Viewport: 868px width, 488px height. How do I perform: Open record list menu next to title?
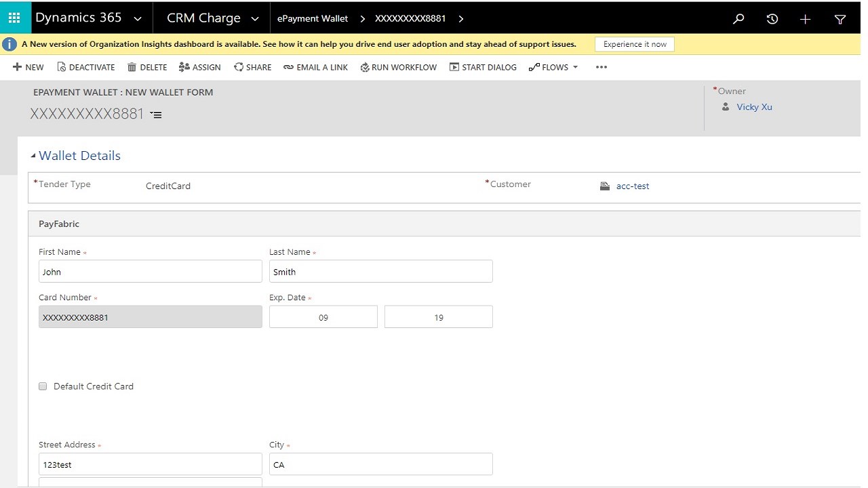pos(156,115)
